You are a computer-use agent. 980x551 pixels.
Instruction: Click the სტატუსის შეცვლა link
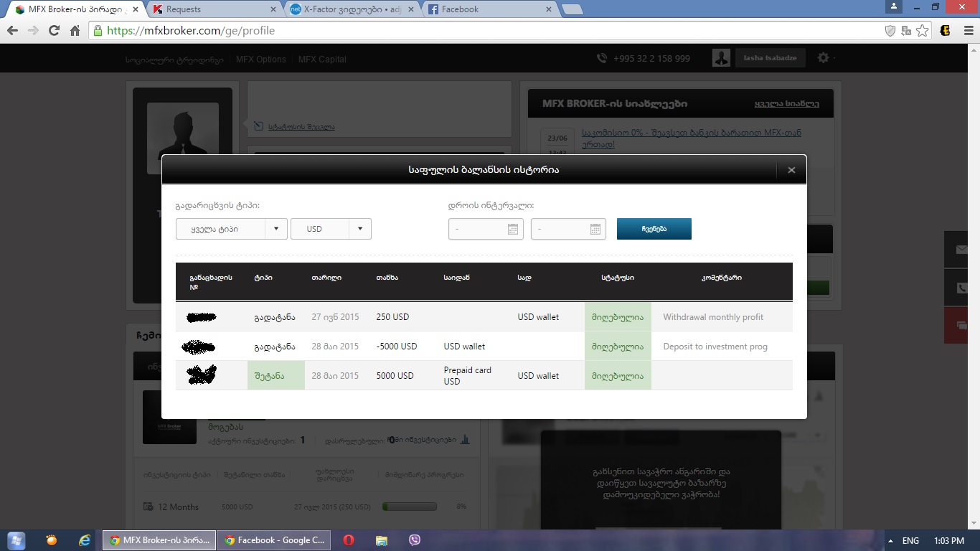tap(301, 127)
